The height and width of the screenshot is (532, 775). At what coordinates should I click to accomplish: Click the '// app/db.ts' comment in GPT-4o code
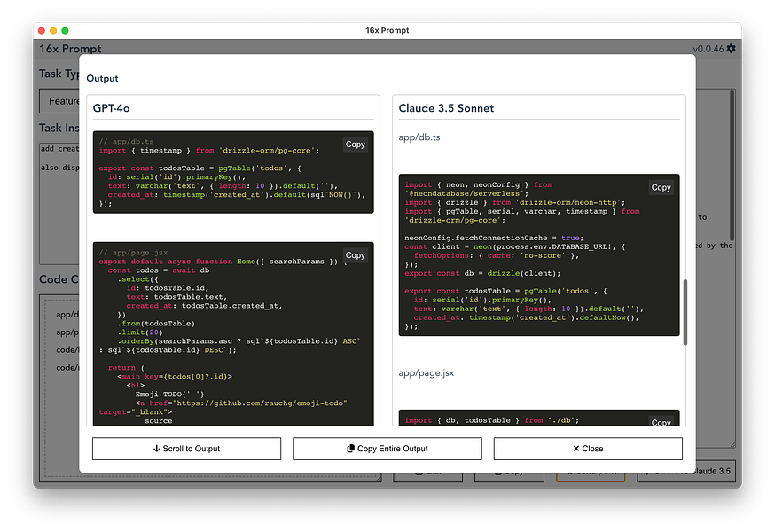coord(126,141)
